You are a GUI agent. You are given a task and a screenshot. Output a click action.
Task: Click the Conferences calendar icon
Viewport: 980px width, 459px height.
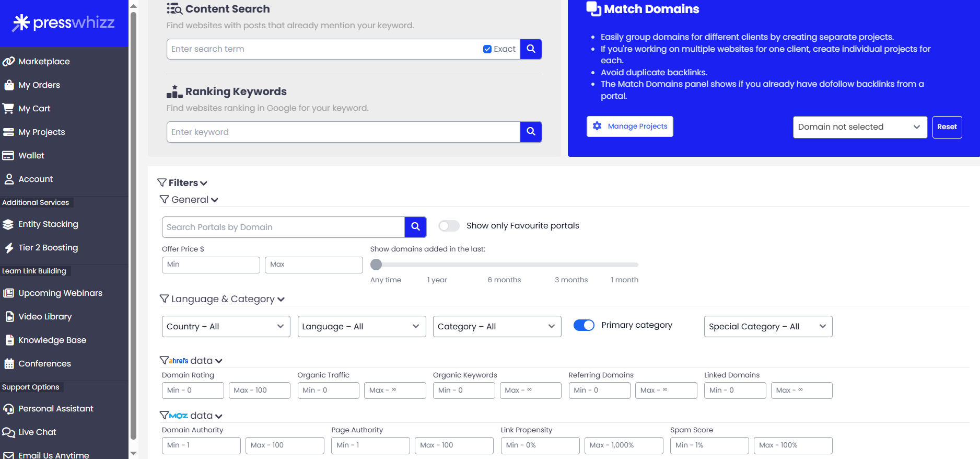point(9,363)
